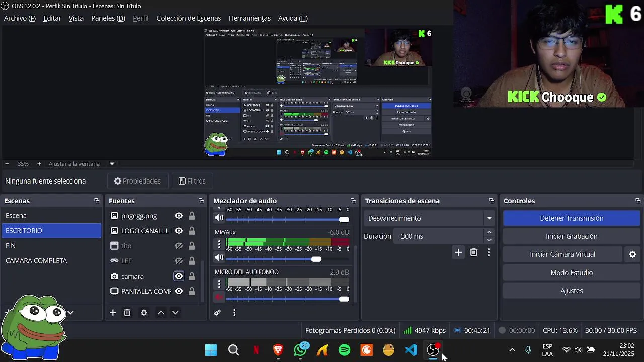Open Visual Studio Code from taskbar
Image resolution: width=644 pixels, height=362 pixels.
point(411,350)
